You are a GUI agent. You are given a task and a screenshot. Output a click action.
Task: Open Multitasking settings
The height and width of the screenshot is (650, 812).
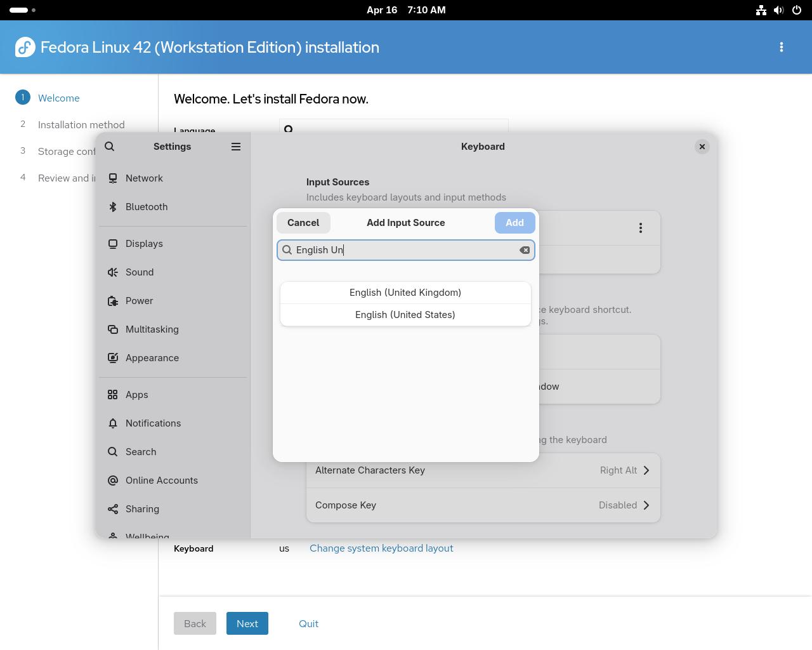(173, 329)
